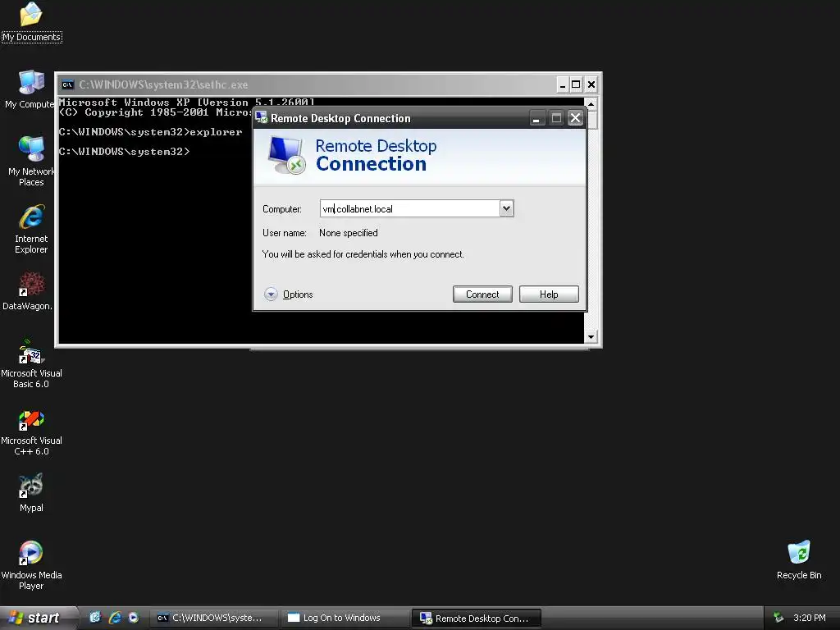Image resolution: width=840 pixels, height=630 pixels.
Task: Click the command prompt scroll down arrow
Action: [x=591, y=337]
